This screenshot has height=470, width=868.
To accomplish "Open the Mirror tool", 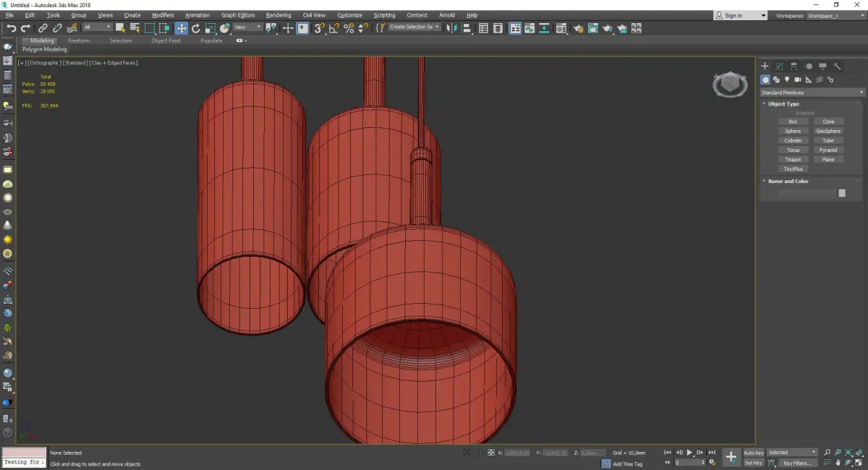I will tap(452, 28).
